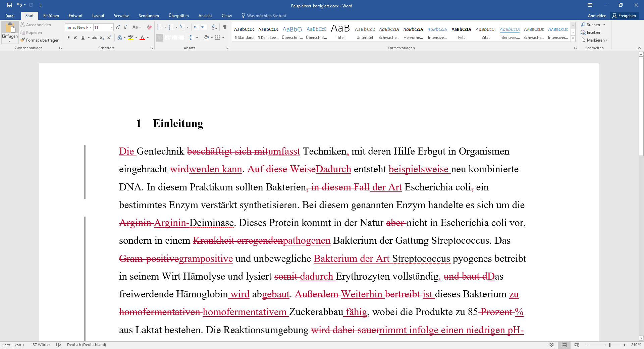Activate Format übertragen (Format Painter)
The width and height of the screenshot is (644, 349).
(40, 40)
